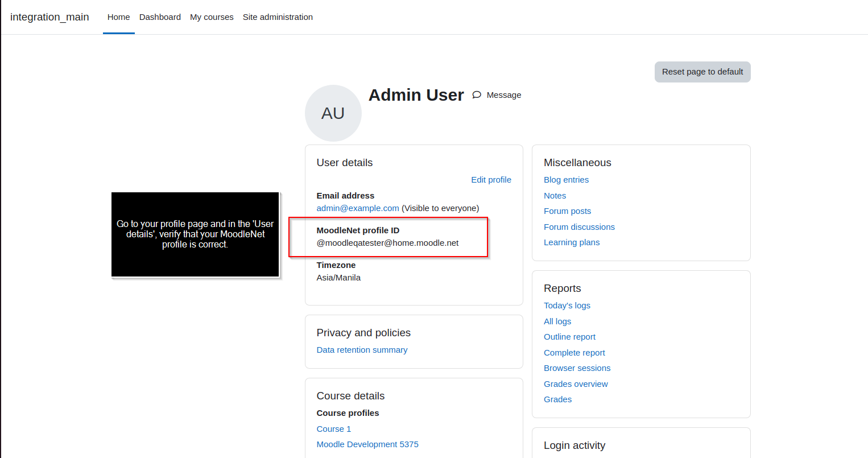Click Edit profile link
Screen dimensions: 868x458
[x=491, y=180]
